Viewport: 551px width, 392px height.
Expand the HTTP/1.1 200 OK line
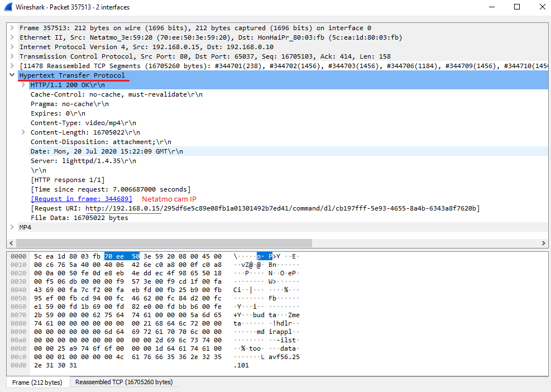tap(23, 85)
